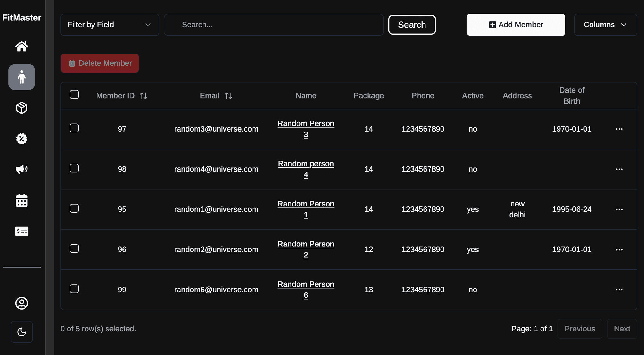Click the members person icon in sidebar

click(22, 77)
